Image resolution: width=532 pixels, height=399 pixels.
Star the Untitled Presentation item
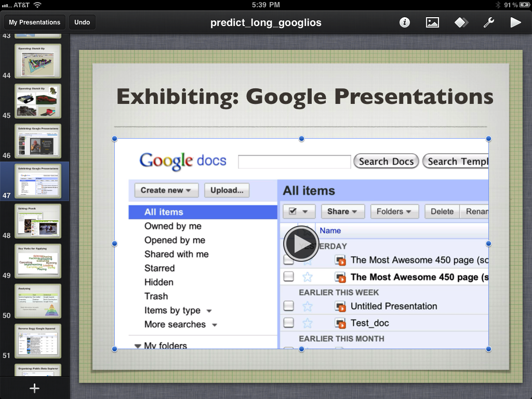308,307
